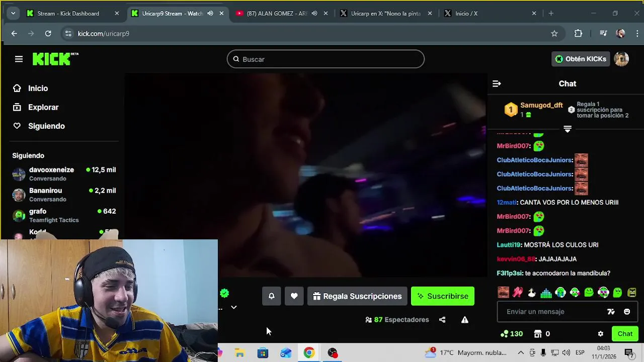Insert the pink clapping hands emote
The width and height of the screenshot is (644, 362).
(x=518, y=292)
